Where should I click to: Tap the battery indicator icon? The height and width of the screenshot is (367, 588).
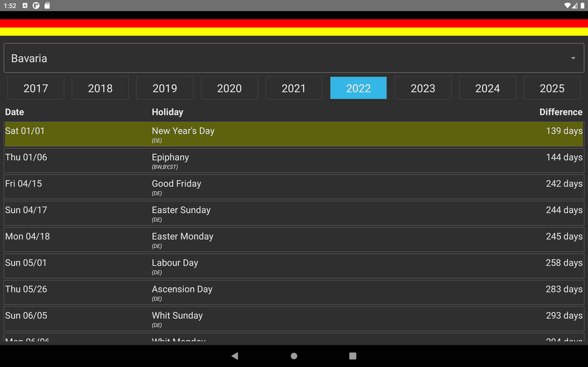[582, 5]
